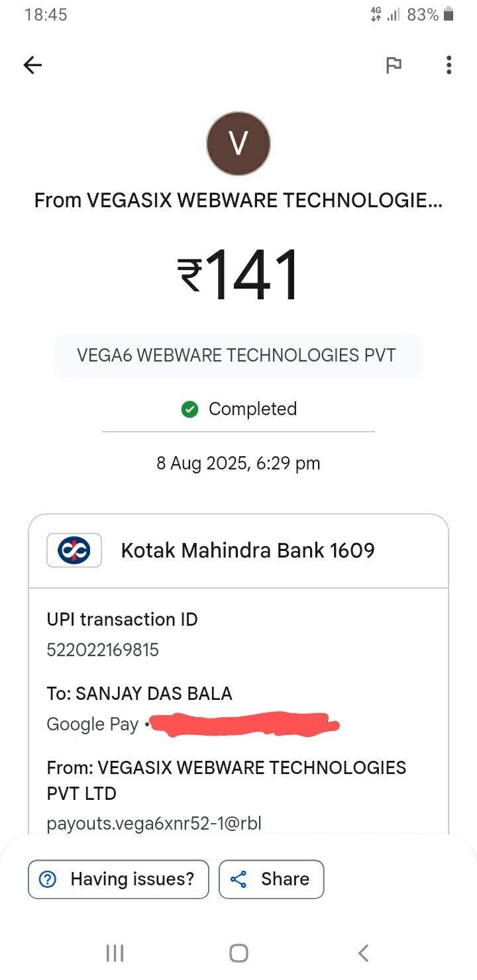Tap recipient name SANJAY DAS BALA
The height and width of the screenshot is (980, 477).
(154, 694)
